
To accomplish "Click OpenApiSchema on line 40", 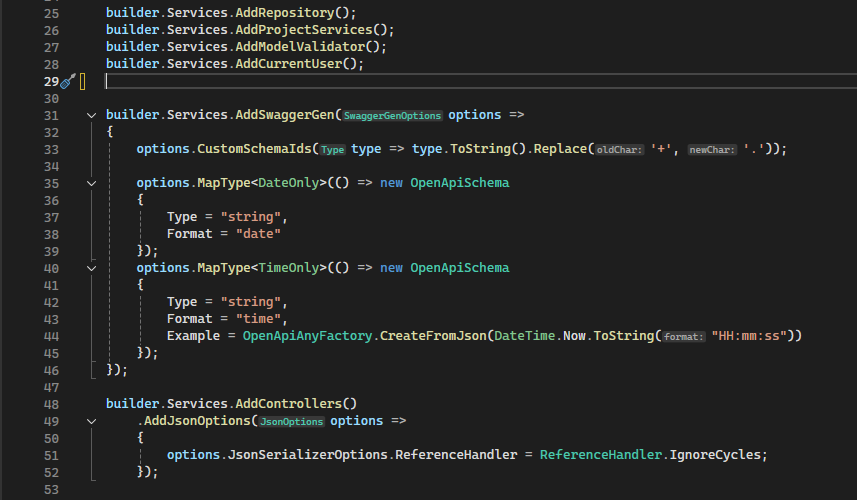I will 460,268.
